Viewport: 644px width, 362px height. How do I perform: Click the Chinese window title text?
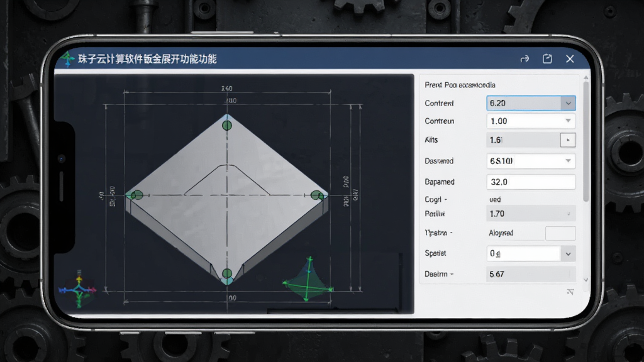[147, 59]
